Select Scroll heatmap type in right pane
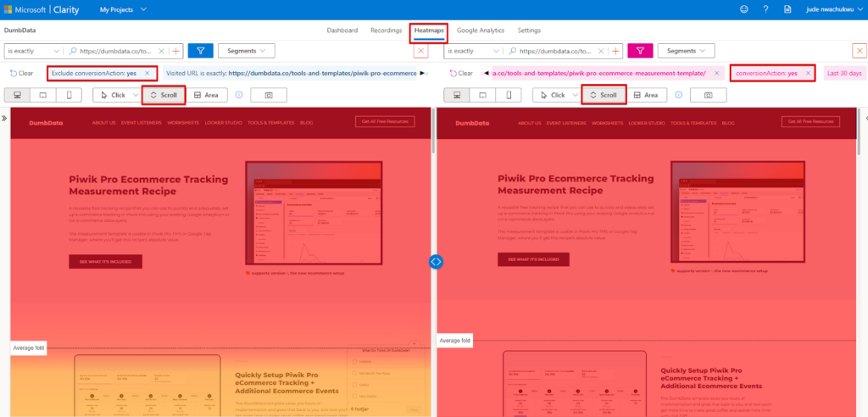 604,95
